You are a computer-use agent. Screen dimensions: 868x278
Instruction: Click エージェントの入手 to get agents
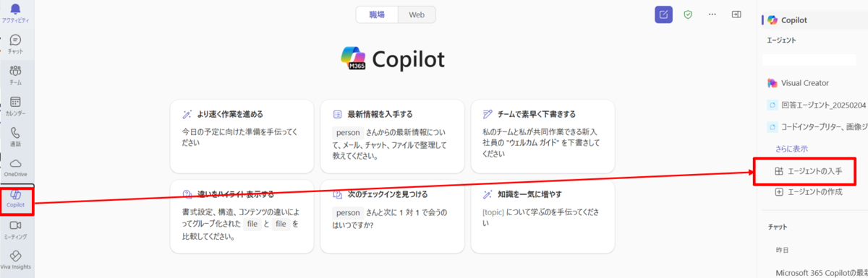[x=809, y=171]
